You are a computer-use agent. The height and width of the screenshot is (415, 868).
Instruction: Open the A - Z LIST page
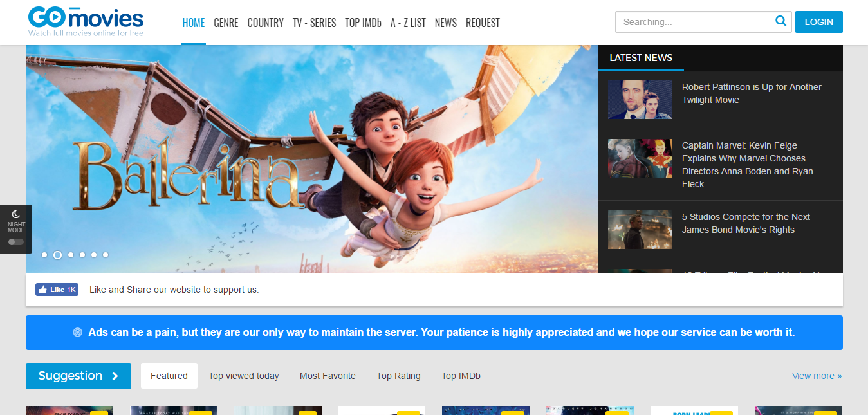(x=408, y=23)
